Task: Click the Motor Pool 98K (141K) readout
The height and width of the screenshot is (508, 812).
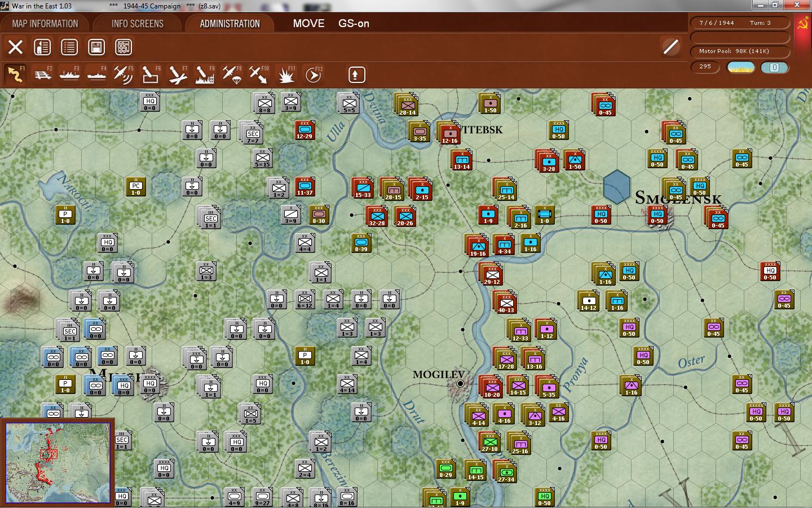Action: point(740,51)
